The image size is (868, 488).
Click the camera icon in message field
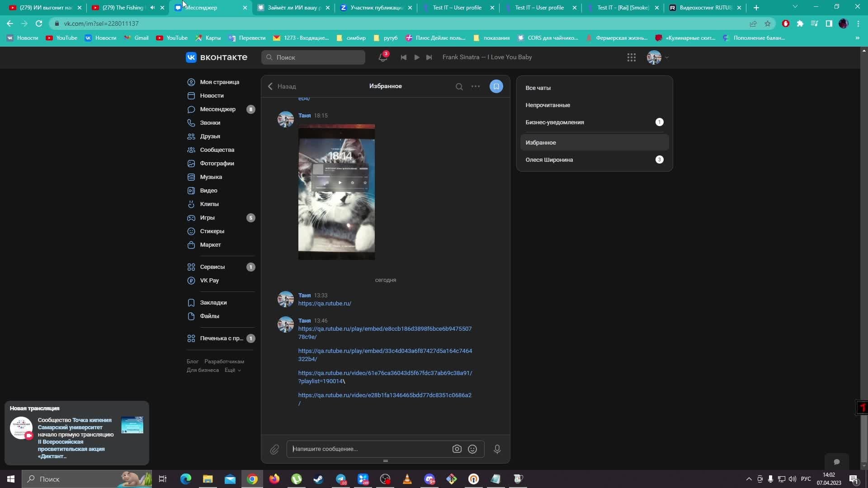[457, 449]
